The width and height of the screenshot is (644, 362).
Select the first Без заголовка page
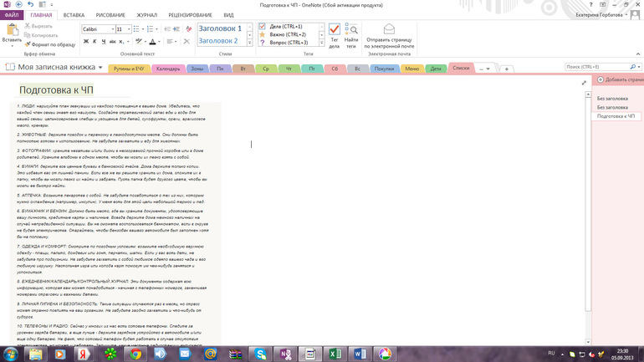612,99
